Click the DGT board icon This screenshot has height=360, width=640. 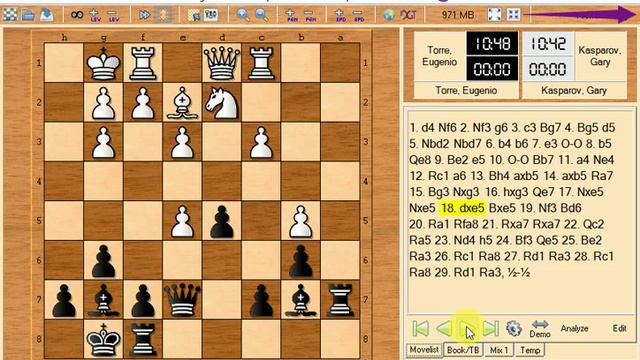coord(408,15)
